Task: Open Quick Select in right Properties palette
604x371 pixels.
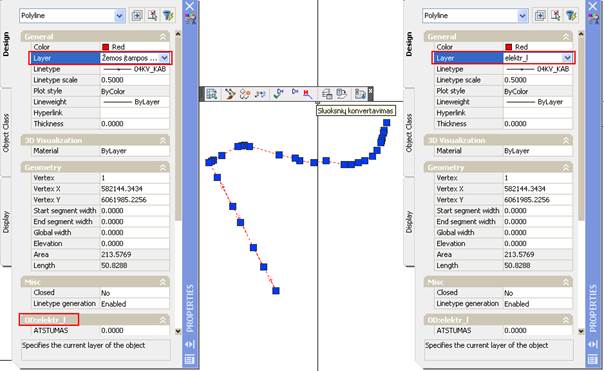Action: tap(572, 15)
